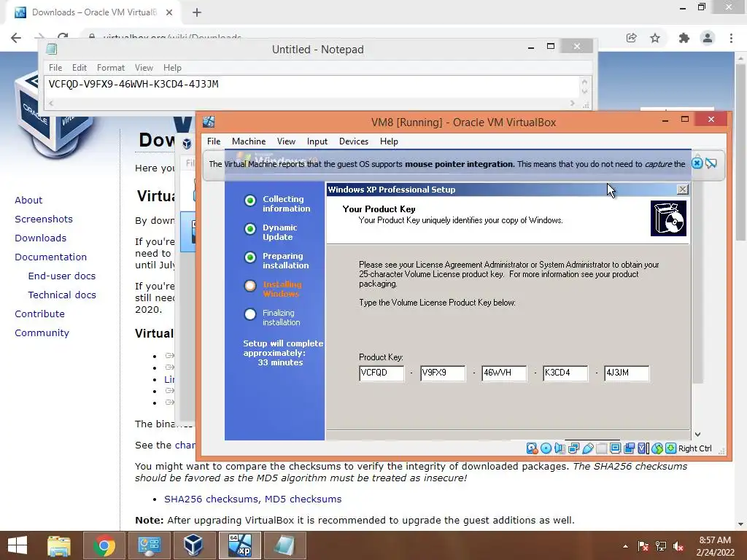
Task: Open SHA256 checksums link
Action: coord(211,499)
